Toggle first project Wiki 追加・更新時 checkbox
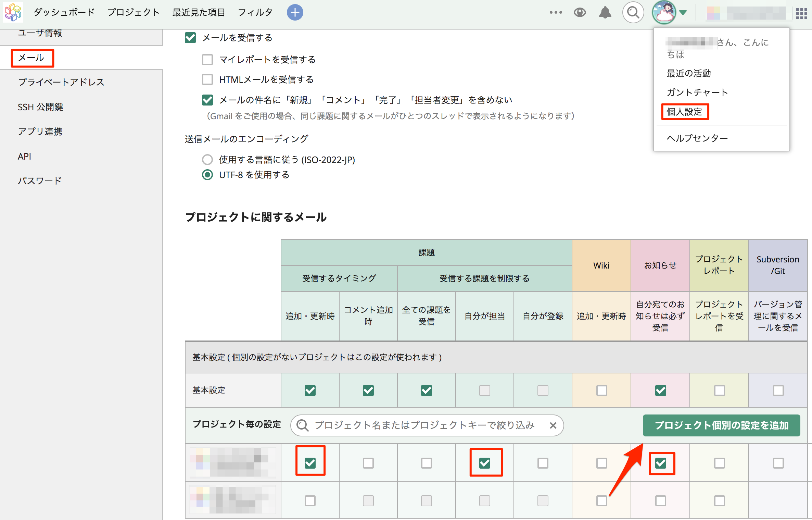This screenshot has height=520, width=812. 602,463
